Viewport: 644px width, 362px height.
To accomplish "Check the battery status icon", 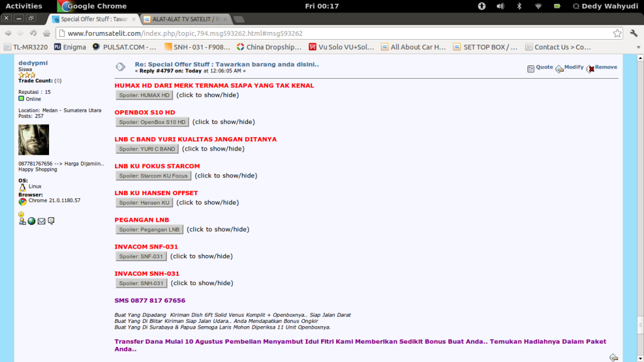I will (557, 6).
